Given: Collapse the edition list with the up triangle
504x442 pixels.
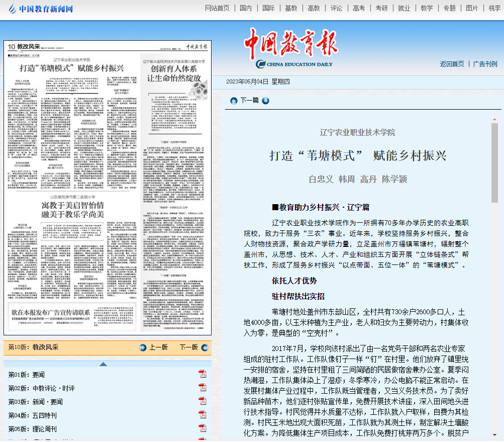Looking at the screenshot, I should 103,364.
